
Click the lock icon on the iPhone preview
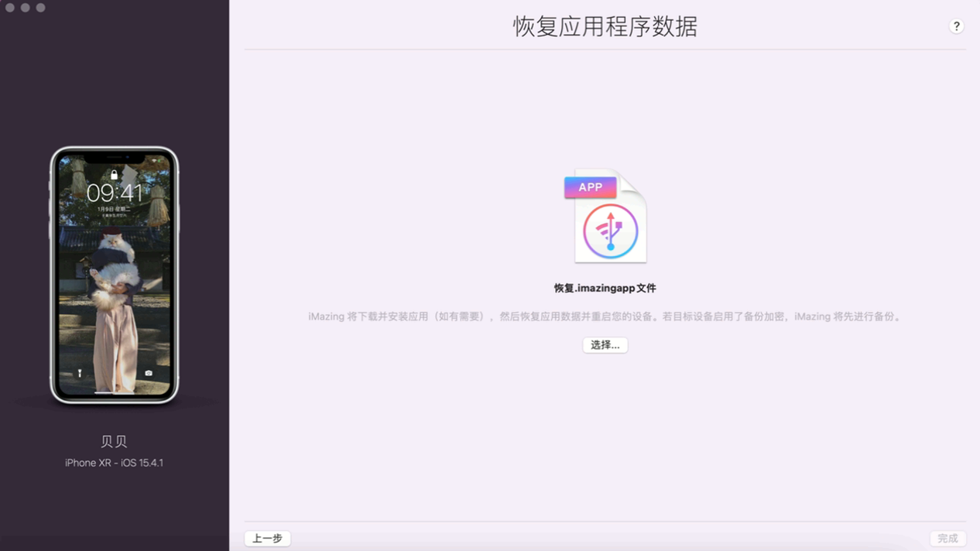[113, 176]
